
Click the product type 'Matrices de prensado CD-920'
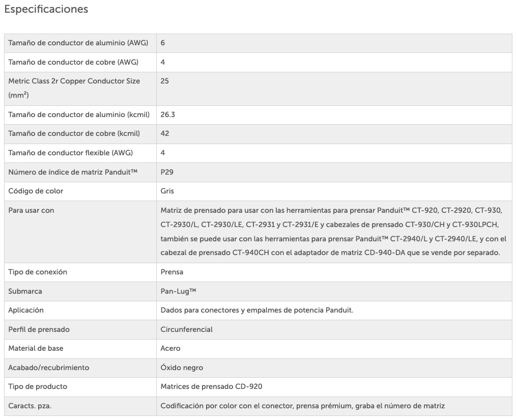click(x=212, y=386)
